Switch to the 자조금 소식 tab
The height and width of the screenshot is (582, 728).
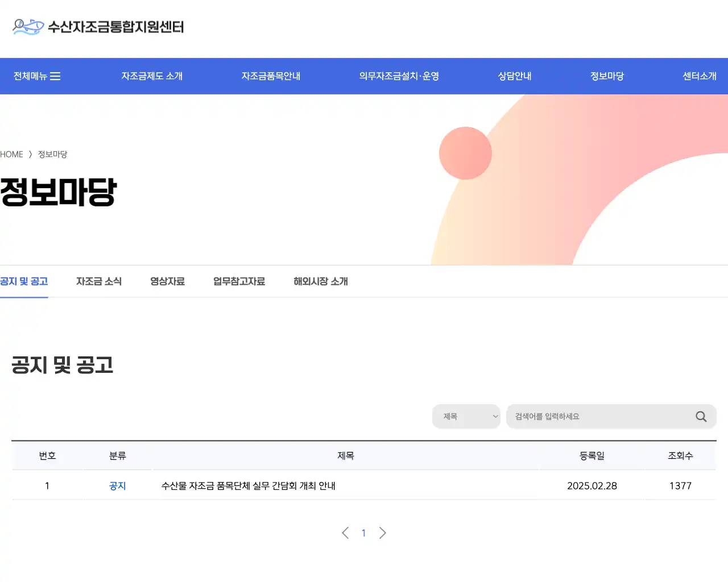click(99, 281)
